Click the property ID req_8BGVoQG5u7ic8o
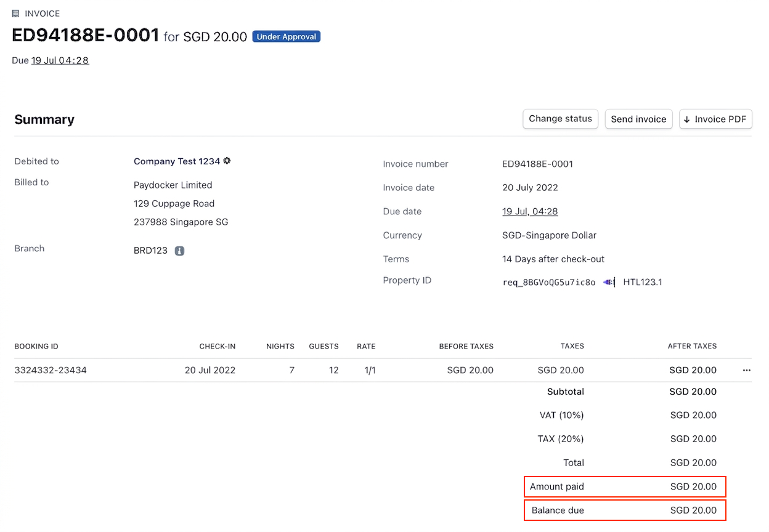Screen dimensions: 769x532 coord(549,283)
